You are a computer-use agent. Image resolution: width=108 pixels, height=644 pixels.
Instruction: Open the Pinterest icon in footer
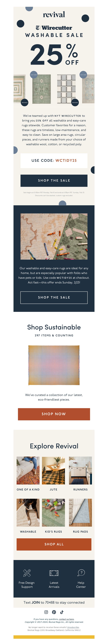tap(54, 612)
